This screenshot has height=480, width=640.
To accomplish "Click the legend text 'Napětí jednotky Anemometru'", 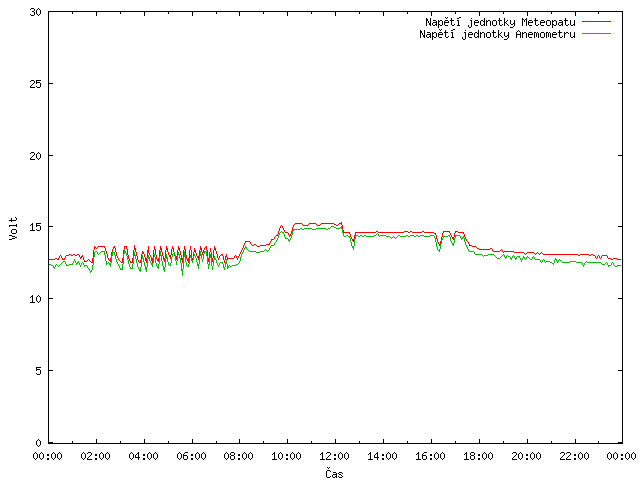I will 497,34.
